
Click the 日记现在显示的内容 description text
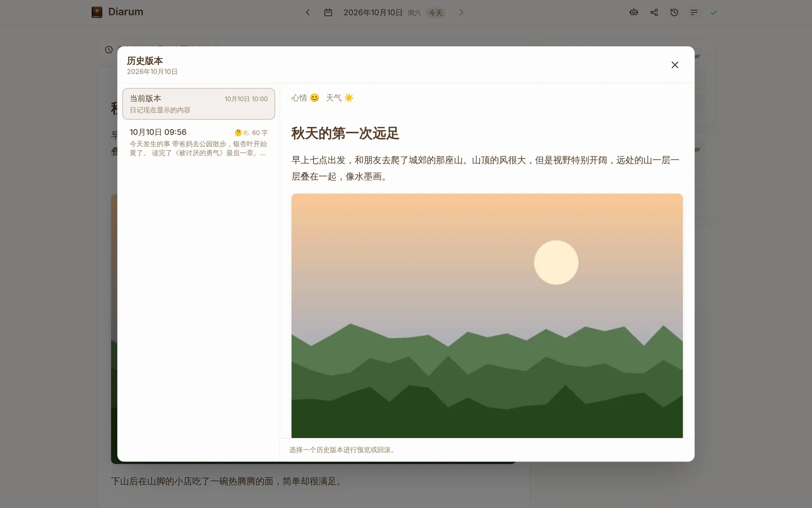[160, 110]
